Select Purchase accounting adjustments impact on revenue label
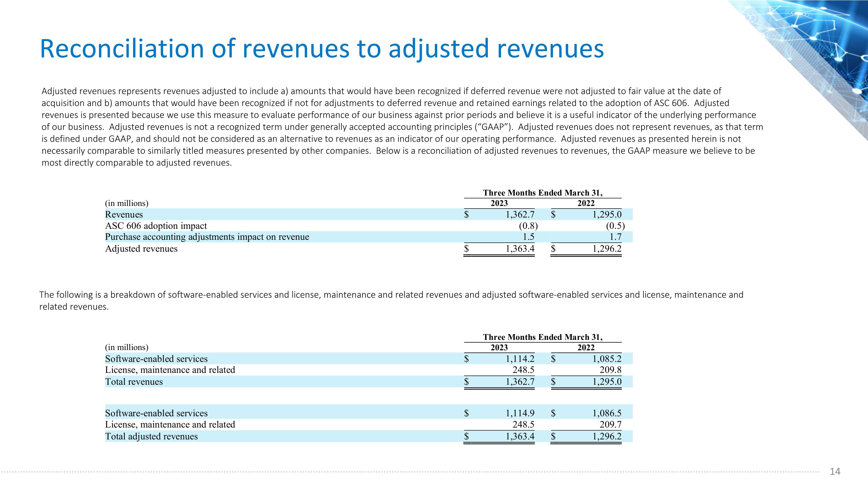This screenshot has height=488, width=868. [207, 237]
